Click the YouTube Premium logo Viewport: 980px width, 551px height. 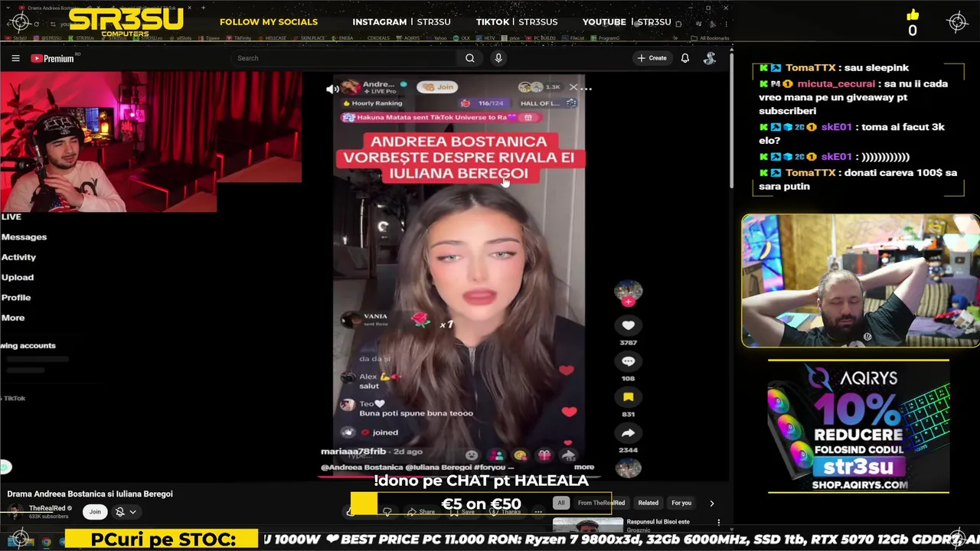(x=52, y=58)
